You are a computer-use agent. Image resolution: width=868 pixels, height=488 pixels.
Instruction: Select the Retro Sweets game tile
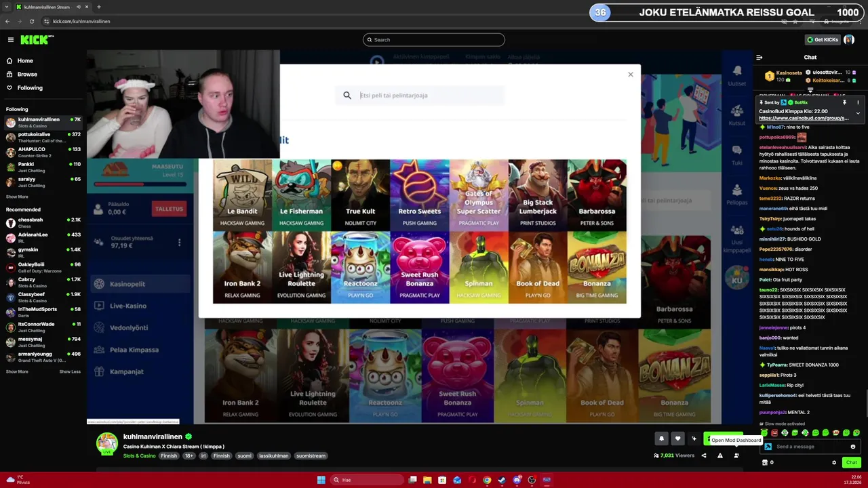click(419, 195)
